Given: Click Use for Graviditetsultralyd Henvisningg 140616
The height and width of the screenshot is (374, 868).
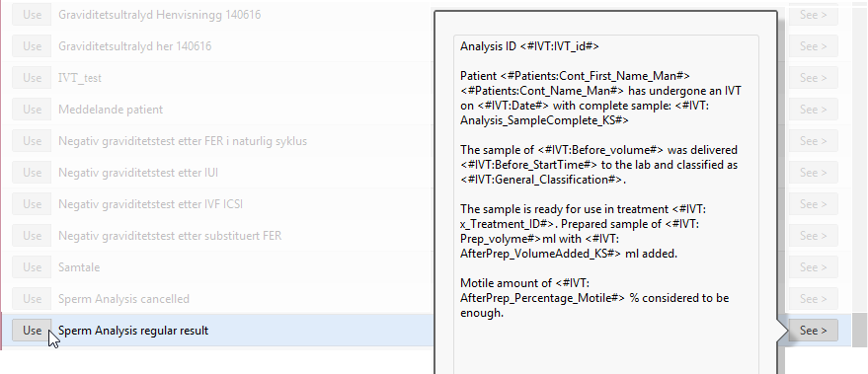Looking at the screenshot, I should (32, 15).
